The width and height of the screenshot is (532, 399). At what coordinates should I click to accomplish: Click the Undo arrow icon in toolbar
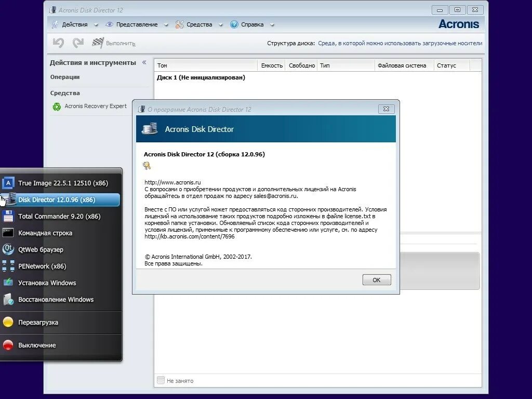click(58, 43)
